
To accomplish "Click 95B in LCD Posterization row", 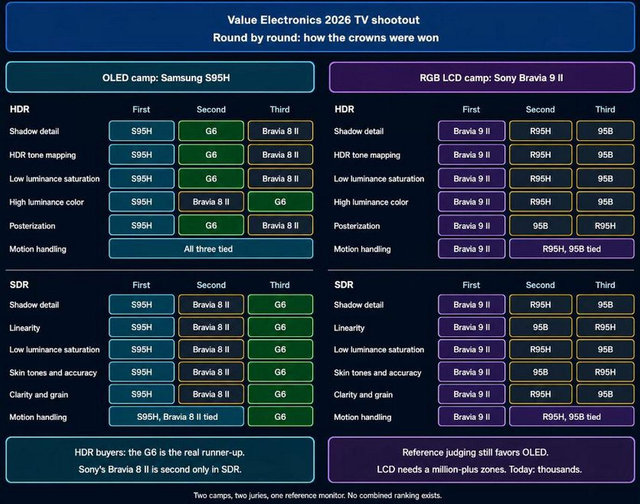I will (x=540, y=225).
